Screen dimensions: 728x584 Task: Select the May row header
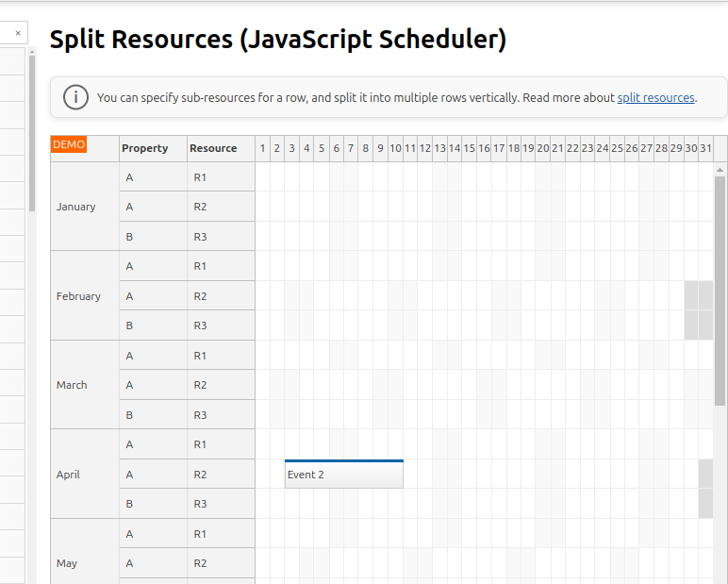(x=85, y=553)
